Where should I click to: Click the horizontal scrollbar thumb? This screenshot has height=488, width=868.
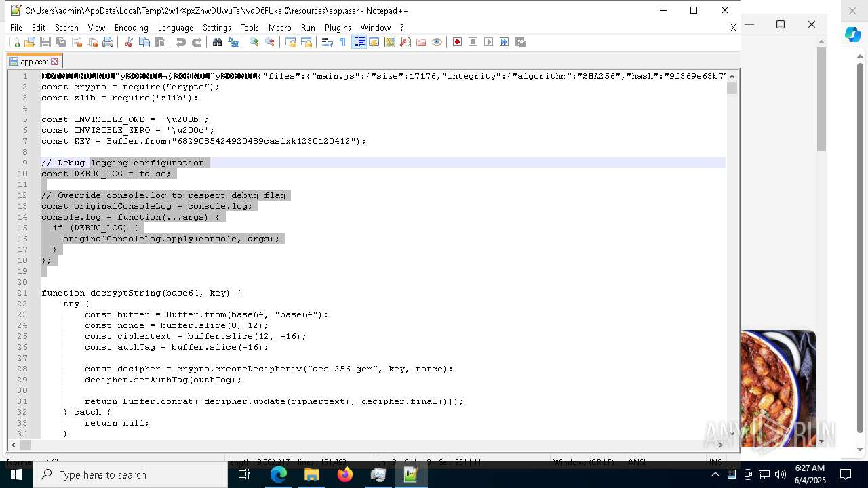tap(25, 445)
